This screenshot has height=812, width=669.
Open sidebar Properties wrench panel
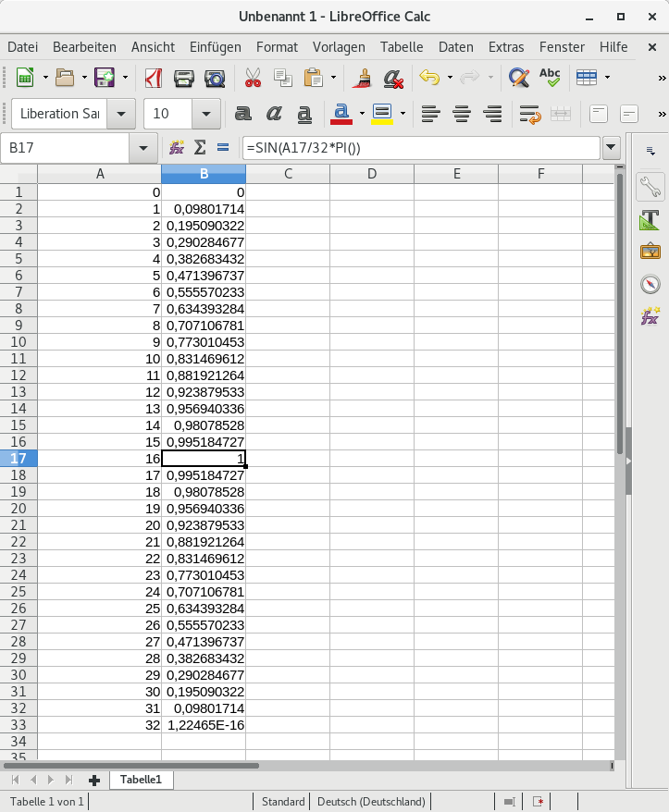tap(650, 187)
